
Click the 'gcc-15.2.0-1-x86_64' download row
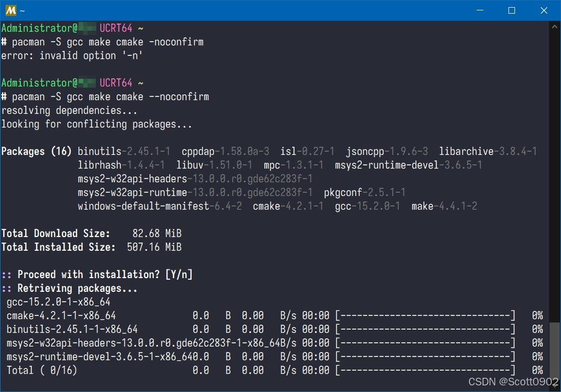(59, 302)
